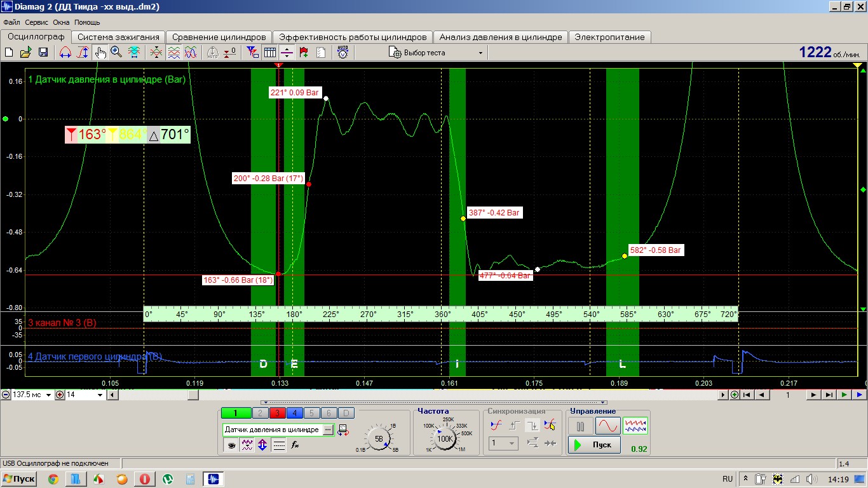This screenshot has height=488, width=868.
Task: Adjust the 5B voltage range knob
Action: [379, 438]
